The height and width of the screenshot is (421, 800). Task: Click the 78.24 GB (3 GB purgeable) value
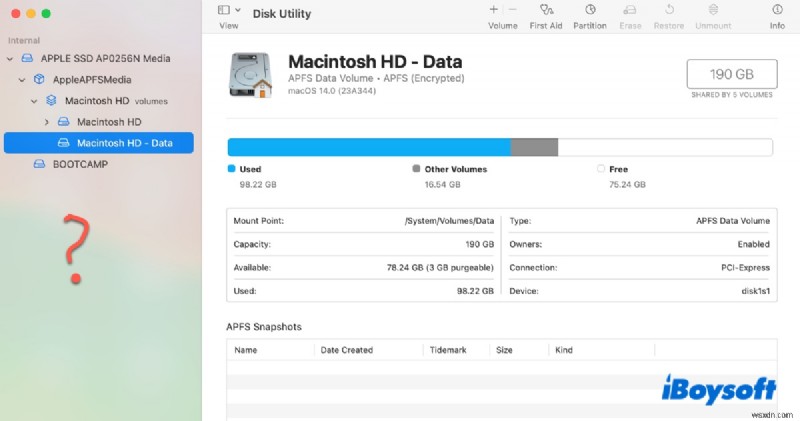440,268
